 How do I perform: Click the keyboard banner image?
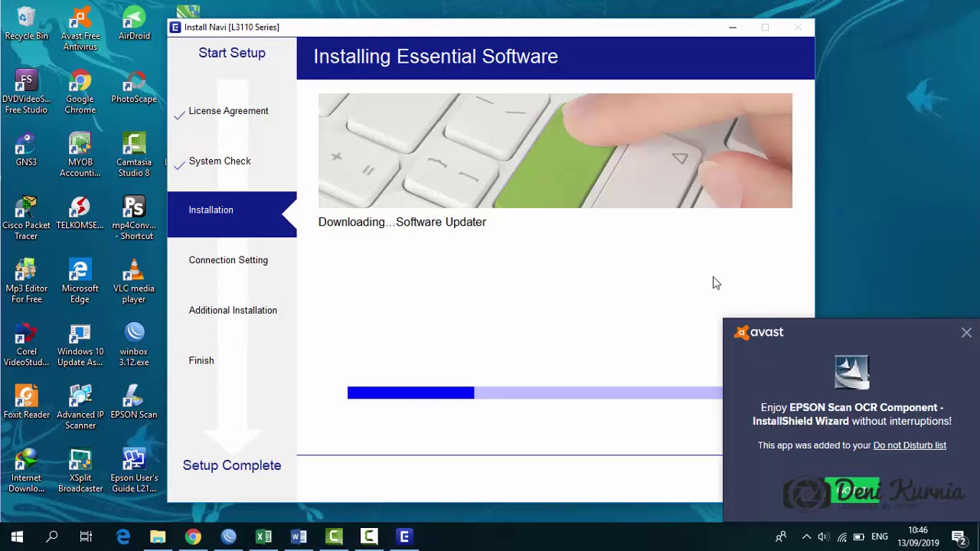555,151
